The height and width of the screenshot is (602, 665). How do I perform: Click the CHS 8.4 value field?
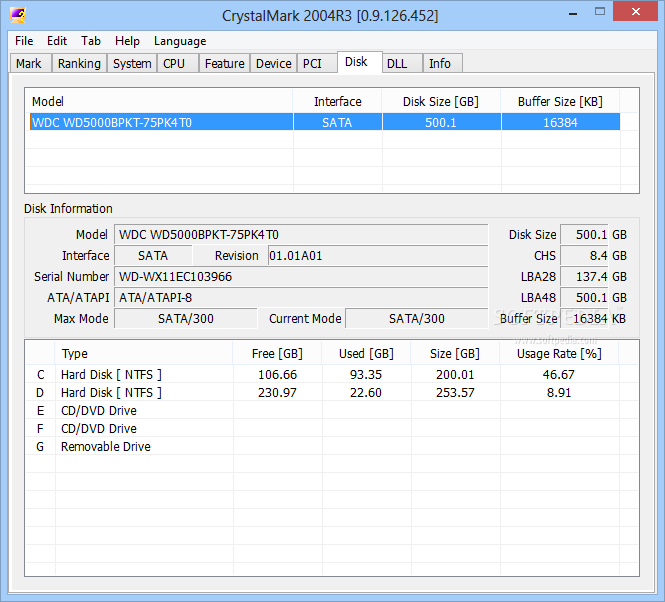click(584, 256)
